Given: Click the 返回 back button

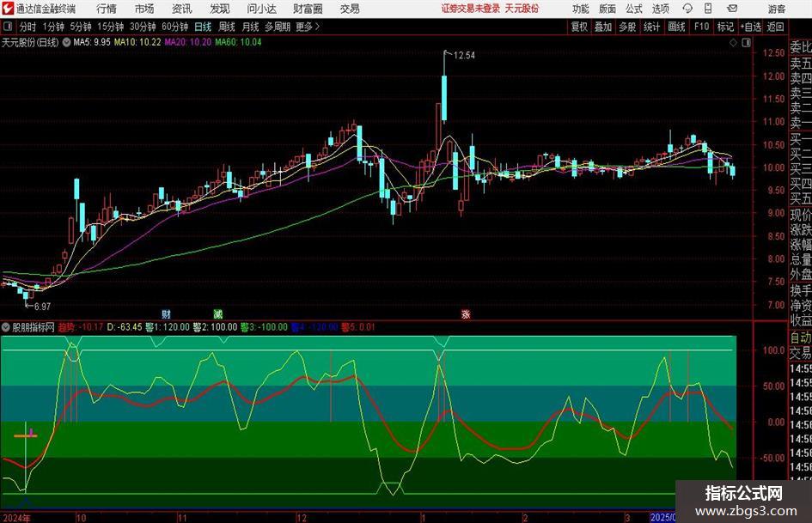Looking at the screenshot, I should [x=775, y=27].
